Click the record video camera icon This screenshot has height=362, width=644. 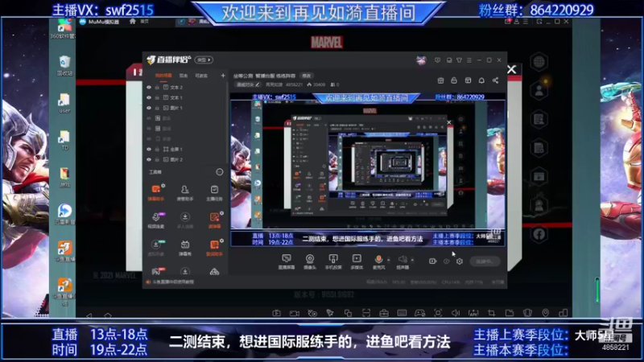pos(432,261)
